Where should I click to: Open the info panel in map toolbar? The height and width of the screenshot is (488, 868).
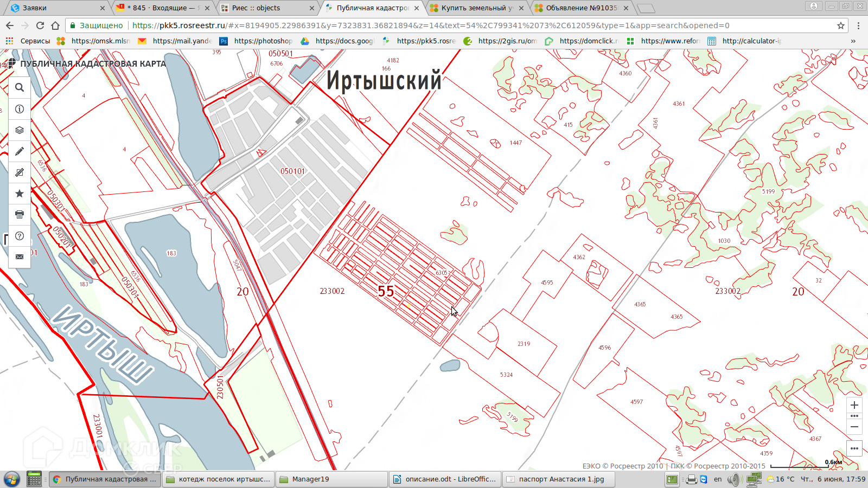[x=20, y=109]
